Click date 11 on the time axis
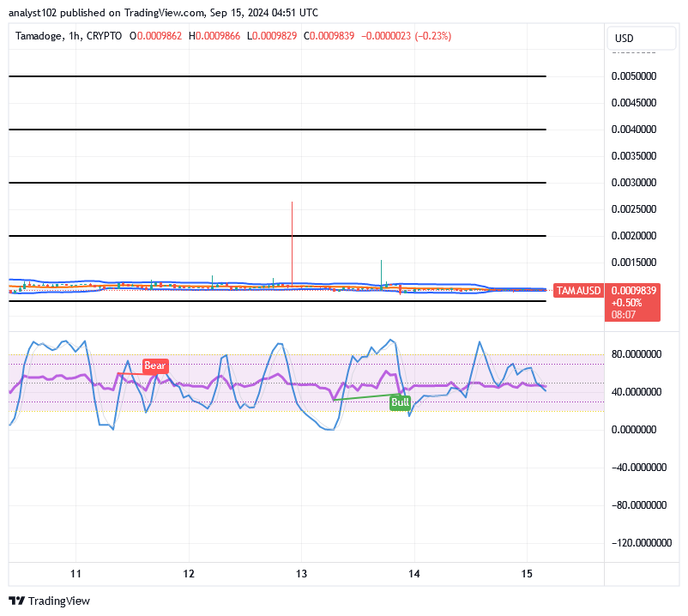The height and width of the screenshot is (616, 688). pos(75,573)
